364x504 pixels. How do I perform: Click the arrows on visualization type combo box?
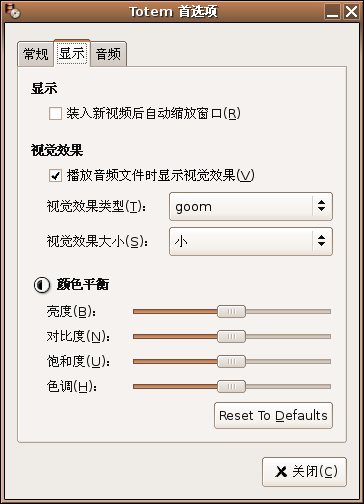pyautogui.click(x=321, y=206)
